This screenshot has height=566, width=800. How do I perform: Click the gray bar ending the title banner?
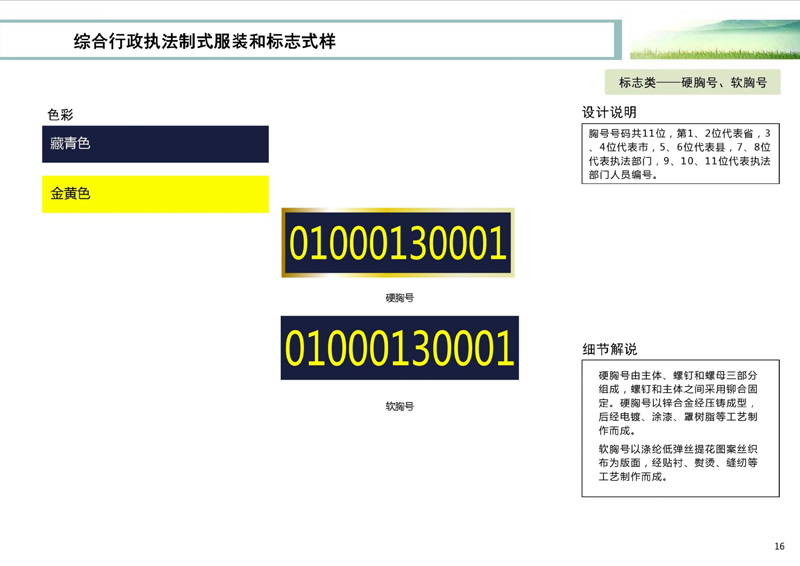click(616, 40)
